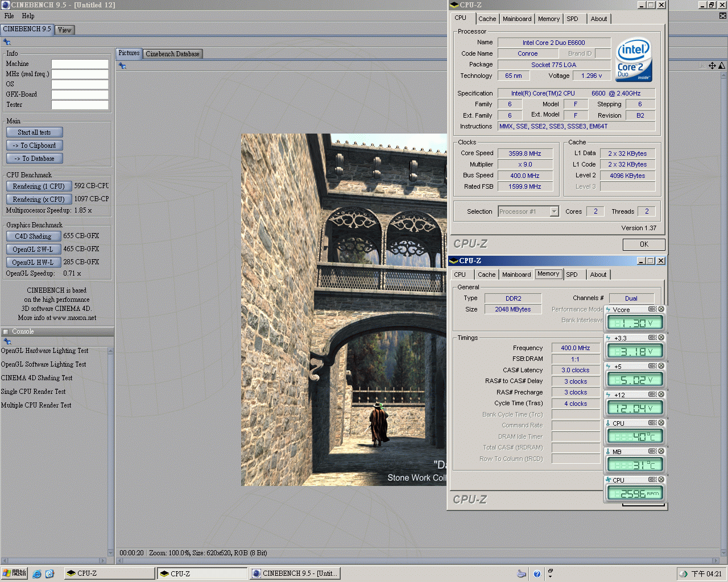The width and height of the screenshot is (728, 582).
Task: Click the rendered castle picture
Action: point(344,310)
